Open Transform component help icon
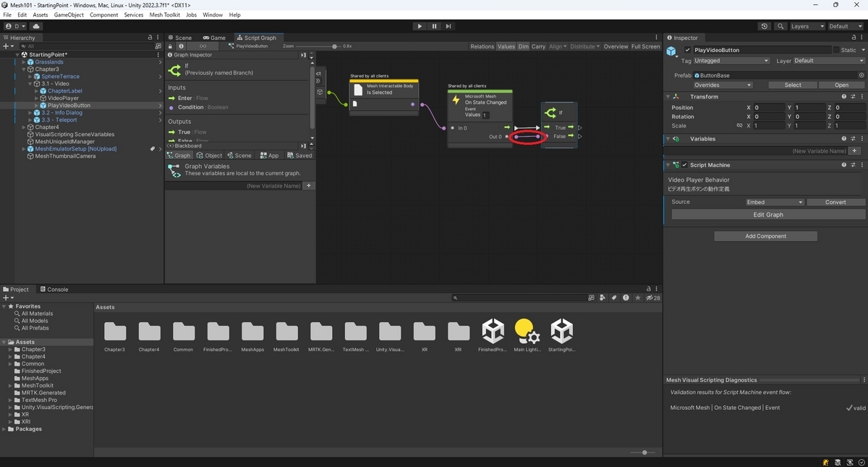Image resolution: width=868 pixels, height=467 pixels. 843,96
